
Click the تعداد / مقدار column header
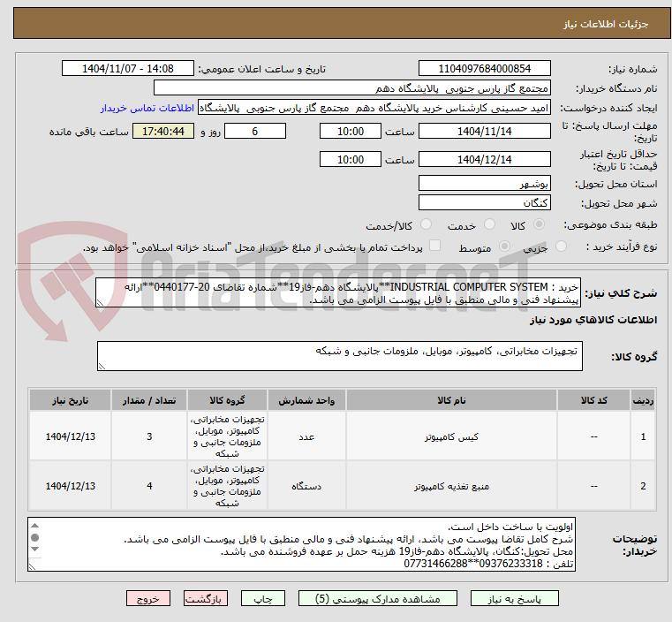149,400
